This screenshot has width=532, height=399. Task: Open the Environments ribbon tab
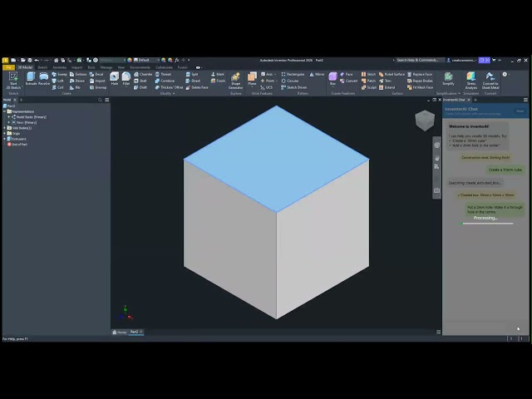(x=140, y=67)
